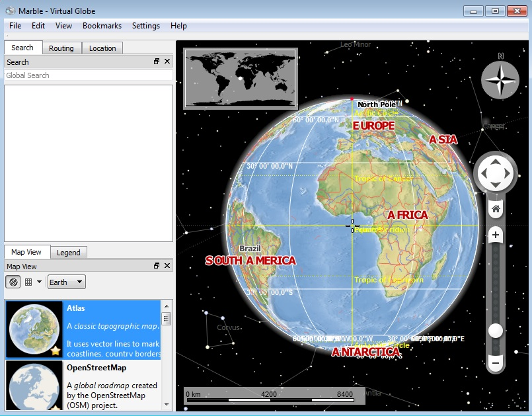Open the Edit menu
The width and height of the screenshot is (532, 416).
coord(38,26)
